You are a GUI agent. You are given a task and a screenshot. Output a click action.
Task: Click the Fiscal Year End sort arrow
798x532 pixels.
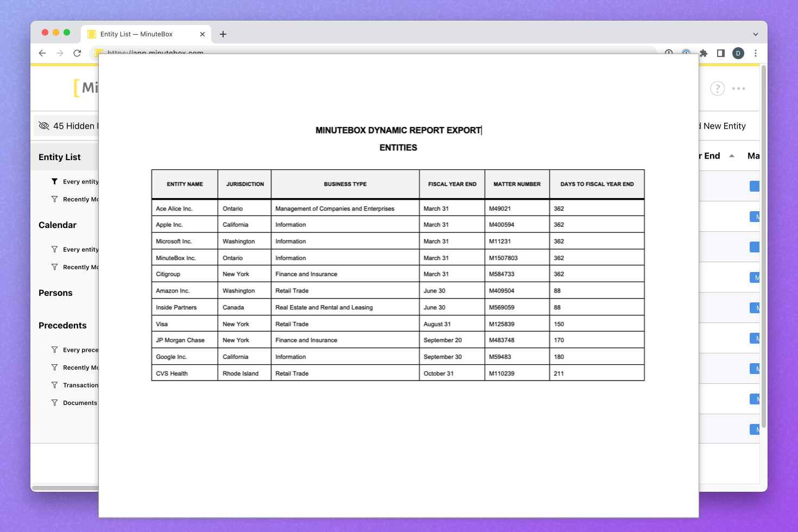[x=731, y=156]
